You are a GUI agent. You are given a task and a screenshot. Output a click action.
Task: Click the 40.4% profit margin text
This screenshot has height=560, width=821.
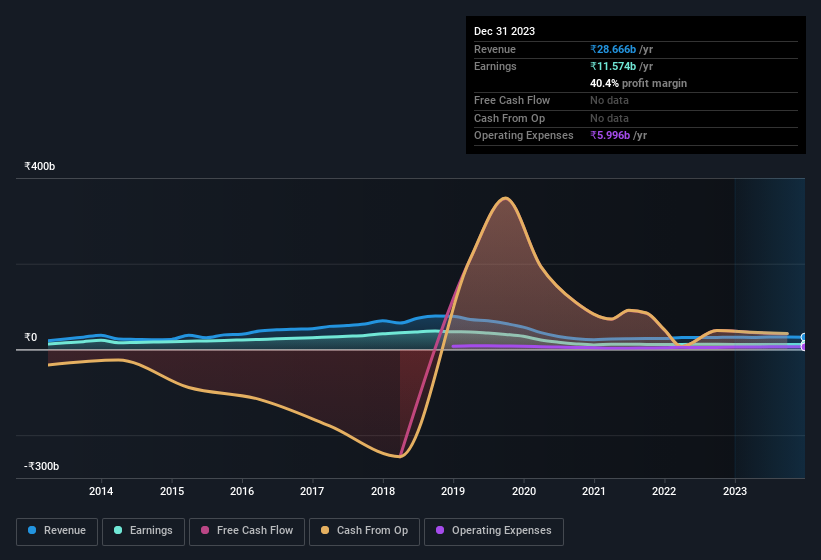tap(638, 83)
